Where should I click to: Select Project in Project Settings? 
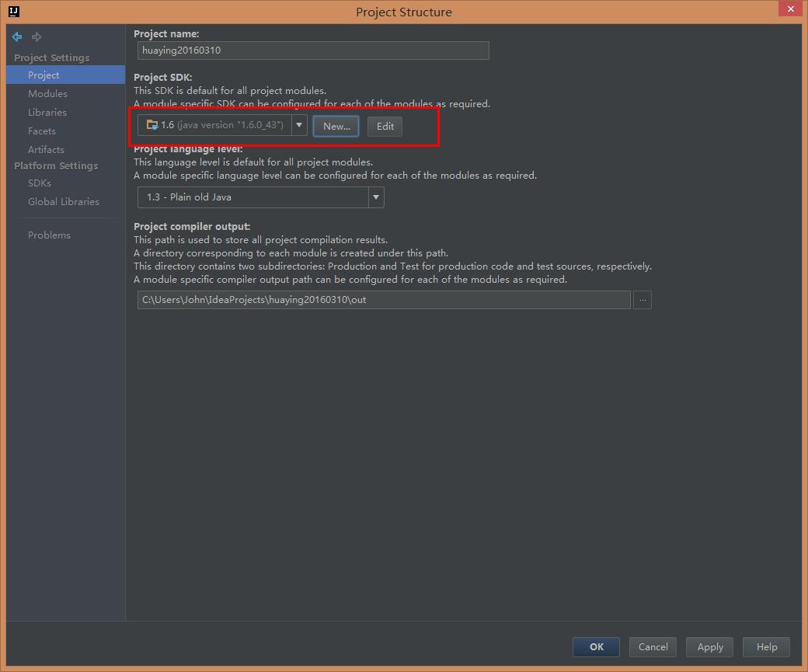coord(65,75)
